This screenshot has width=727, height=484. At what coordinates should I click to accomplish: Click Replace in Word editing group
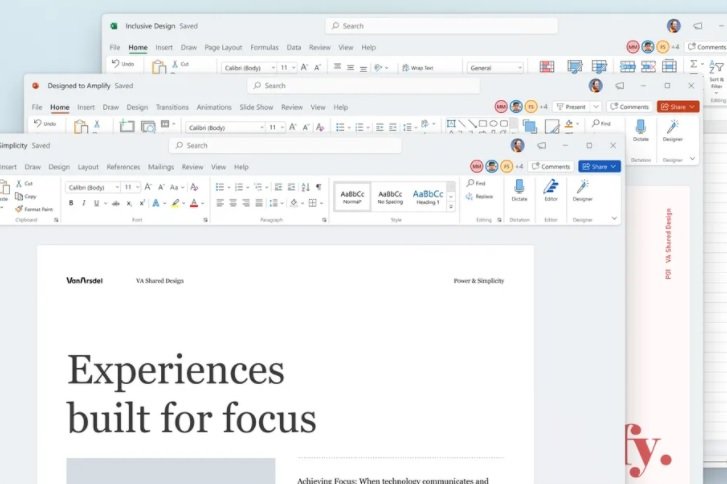pos(479,197)
